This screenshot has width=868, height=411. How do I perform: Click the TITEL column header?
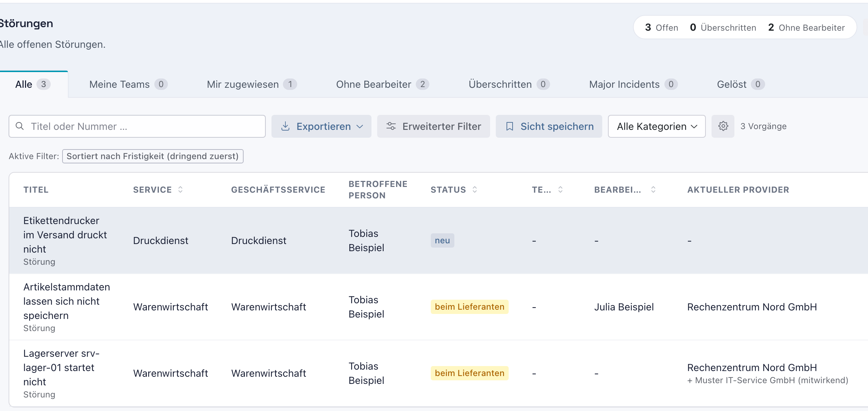point(36,190)
